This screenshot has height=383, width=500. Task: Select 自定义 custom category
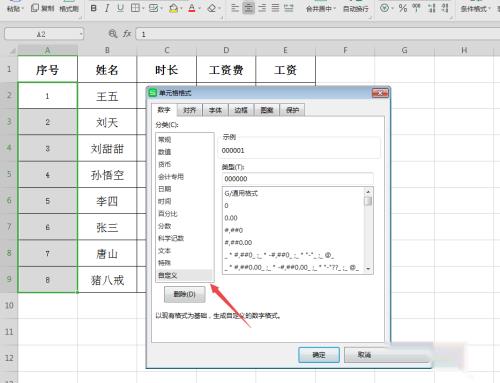click(184, 275)
